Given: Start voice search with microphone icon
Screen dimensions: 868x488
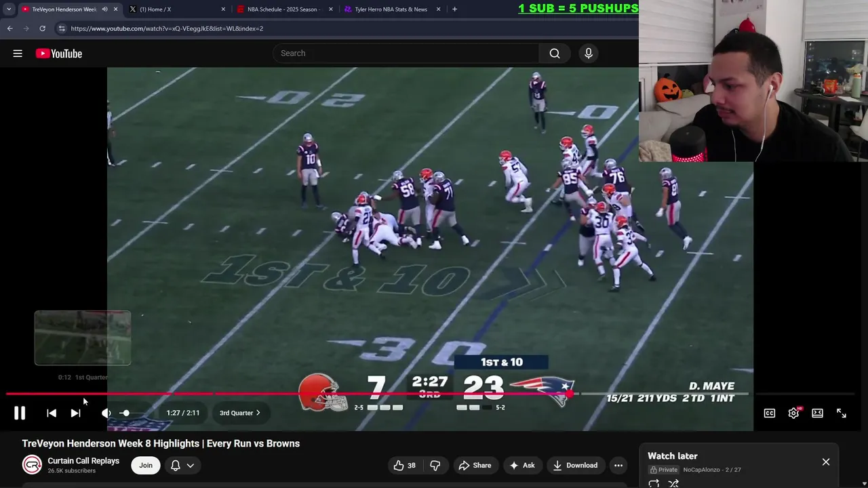Looking at the screenshot, I should point(589,54).
